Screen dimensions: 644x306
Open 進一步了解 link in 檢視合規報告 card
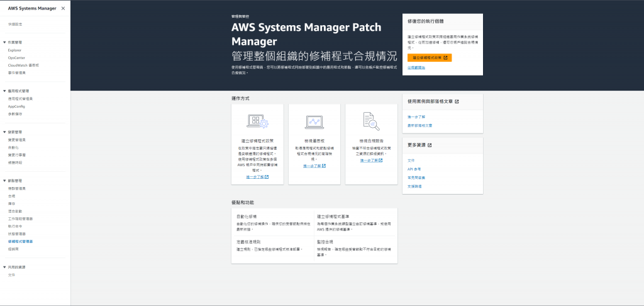tap(371, 161)
